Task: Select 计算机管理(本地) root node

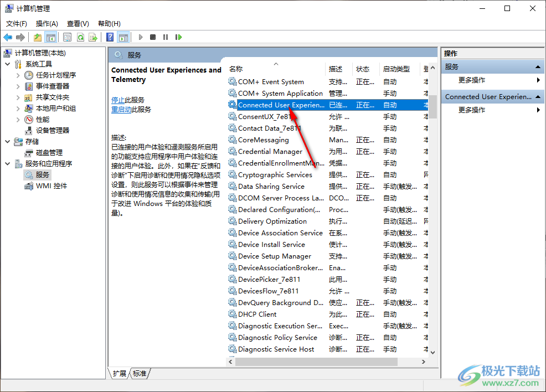Action: point(40,53)
